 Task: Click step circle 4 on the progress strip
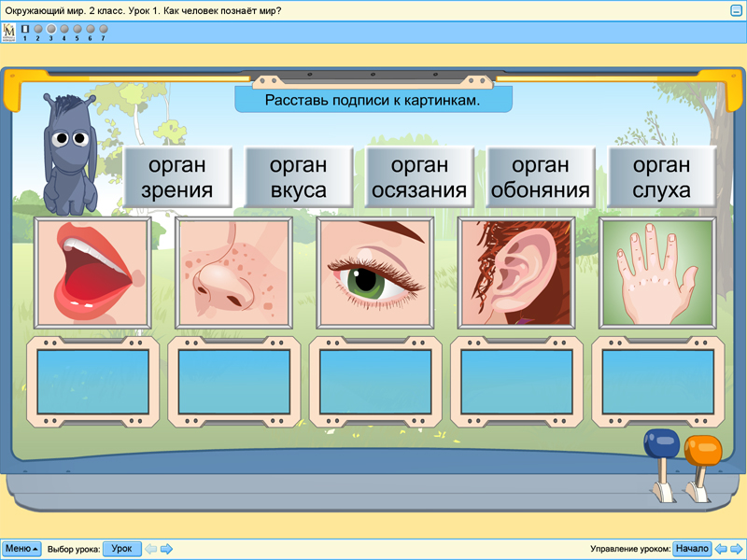(63, 29)
